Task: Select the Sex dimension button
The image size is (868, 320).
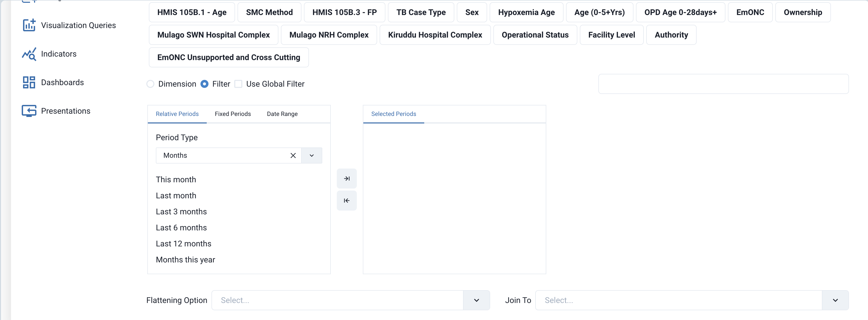Action: coord(472,13)
